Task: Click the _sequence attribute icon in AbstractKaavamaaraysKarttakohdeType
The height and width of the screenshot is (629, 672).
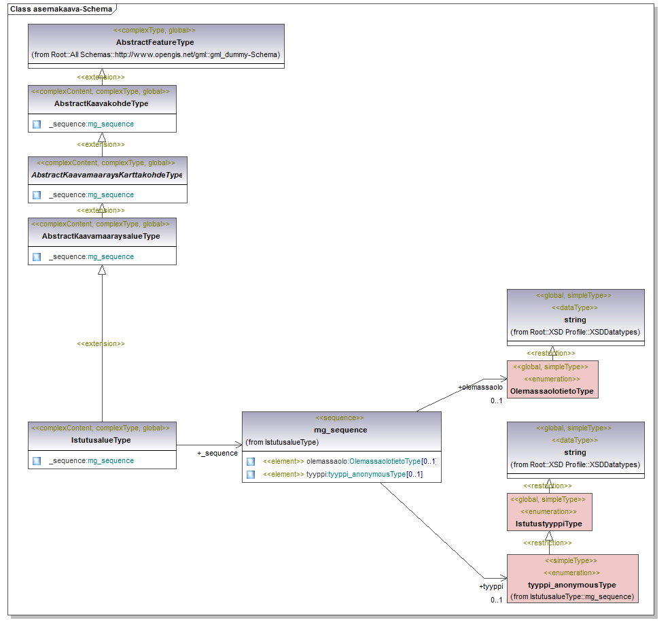Action: click(x=37, y=195)
